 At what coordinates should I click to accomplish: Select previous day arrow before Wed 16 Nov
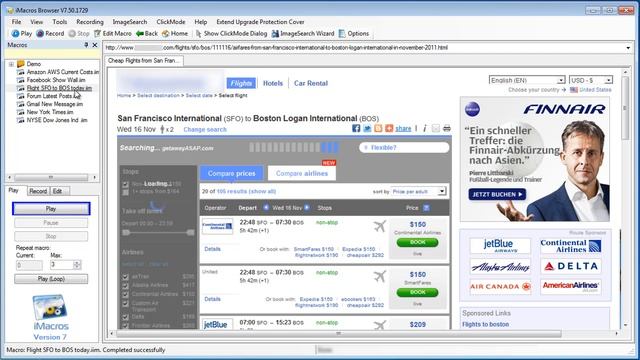point(266,208)
